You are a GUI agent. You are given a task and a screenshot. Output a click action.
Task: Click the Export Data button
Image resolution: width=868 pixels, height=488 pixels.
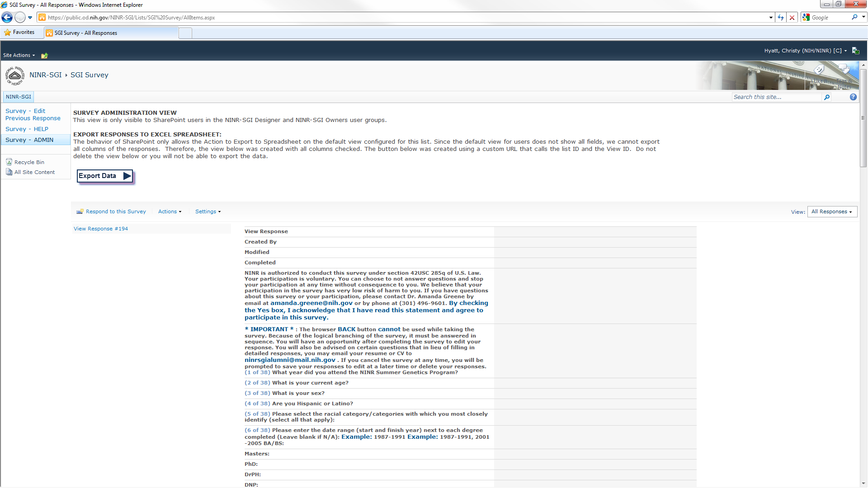tap(105, 176)
